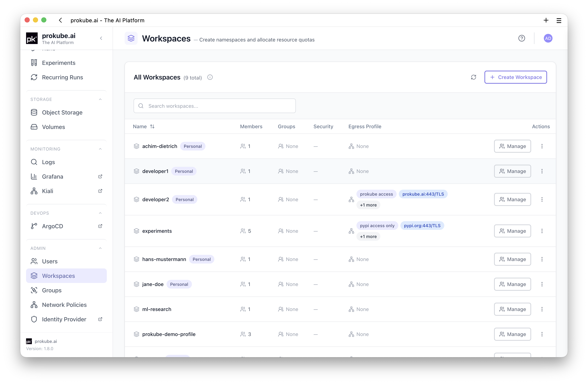Click the plus icon in title bar

[546, 20]
